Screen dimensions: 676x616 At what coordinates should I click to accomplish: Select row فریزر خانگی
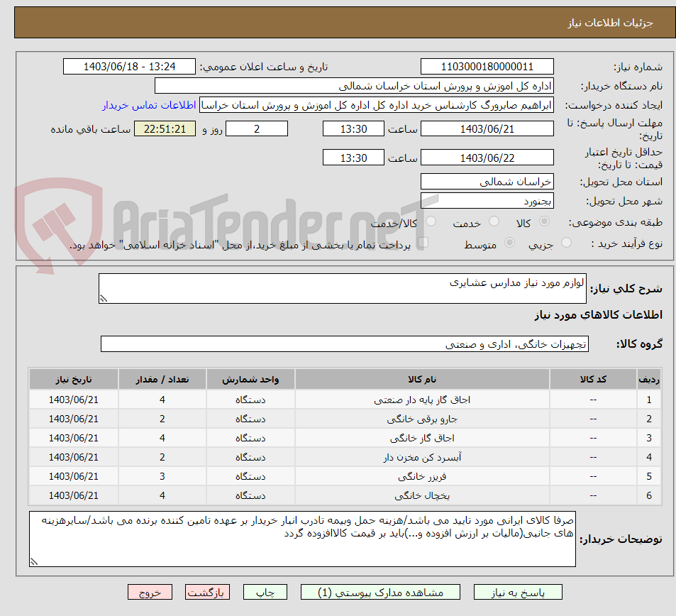click(345, 476)
